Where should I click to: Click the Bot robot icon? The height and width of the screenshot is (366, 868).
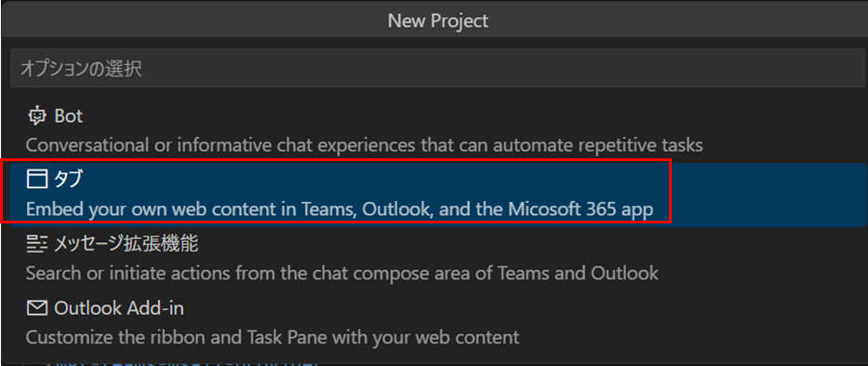[37, 115]
